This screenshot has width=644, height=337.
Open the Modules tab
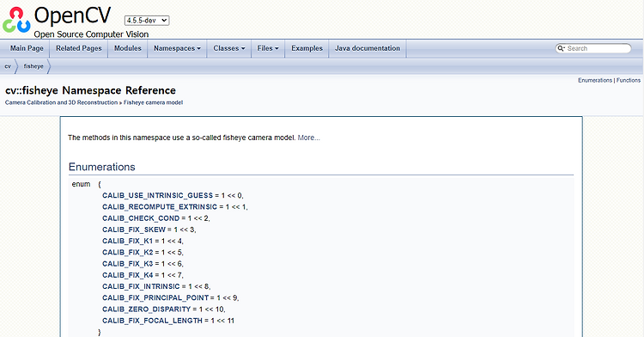(x=127, y=48)
